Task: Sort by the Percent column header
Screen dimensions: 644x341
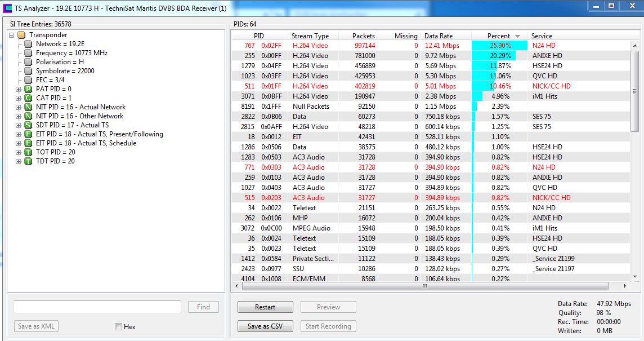Action: [x=498, y=36]
